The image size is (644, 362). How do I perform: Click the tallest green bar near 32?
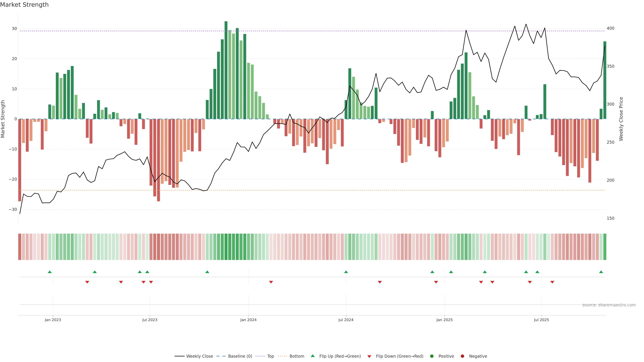[226, 70]
